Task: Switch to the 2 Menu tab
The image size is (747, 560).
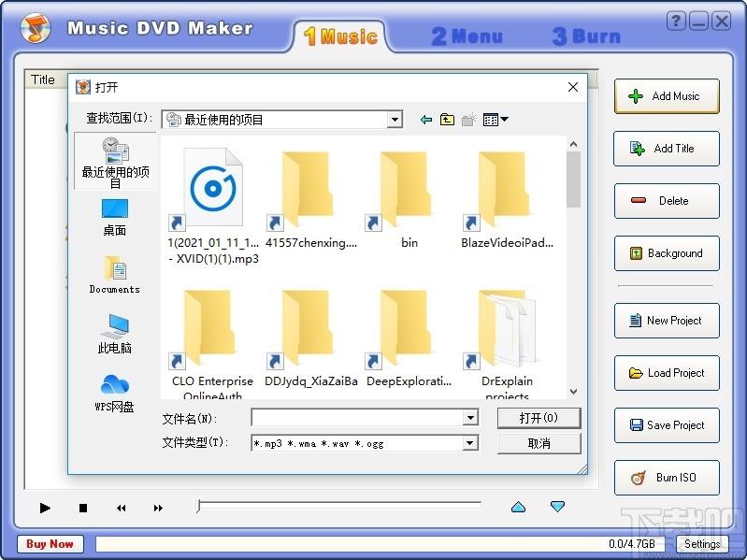Action: point(467,36)
